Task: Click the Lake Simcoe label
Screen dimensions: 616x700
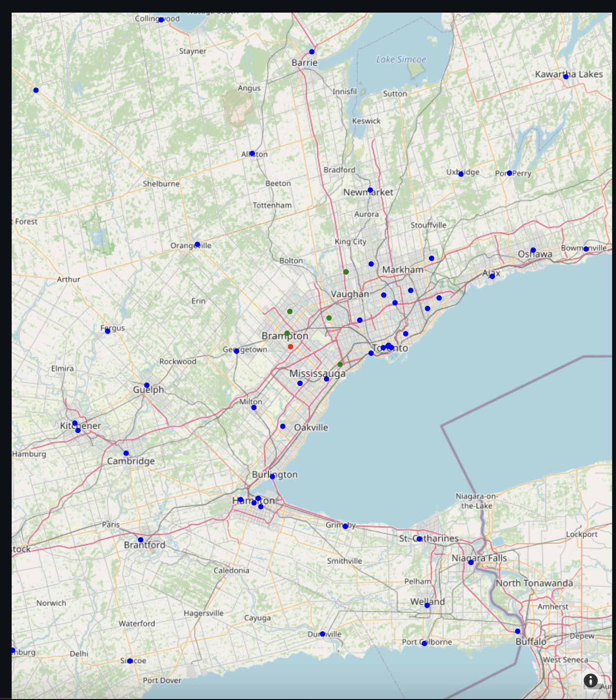Action: point(401,59)
